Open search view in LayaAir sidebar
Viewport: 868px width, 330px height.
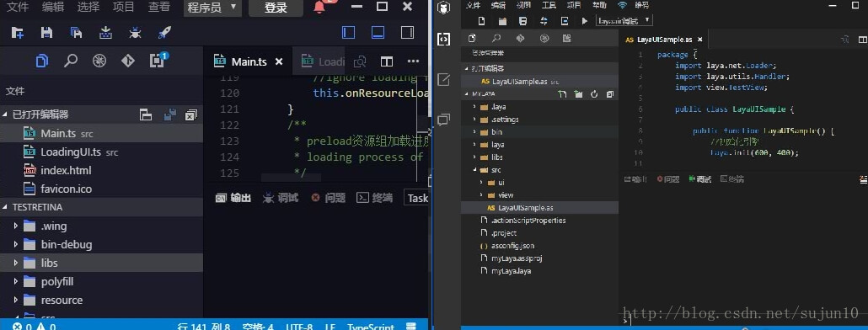(x=496, y=38)
